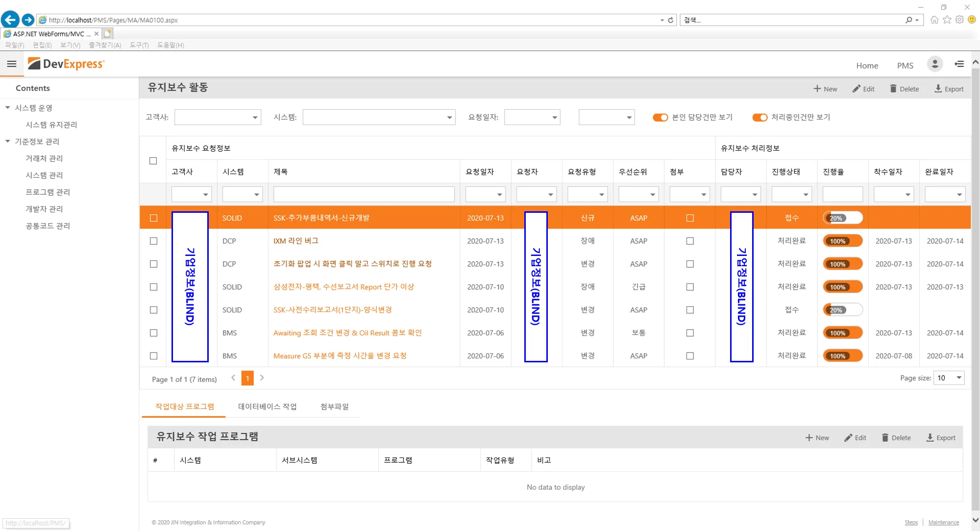Switch to the 데이터베이스 작업 tab
This screenshot has width=980, height=531.
point(267,406)
